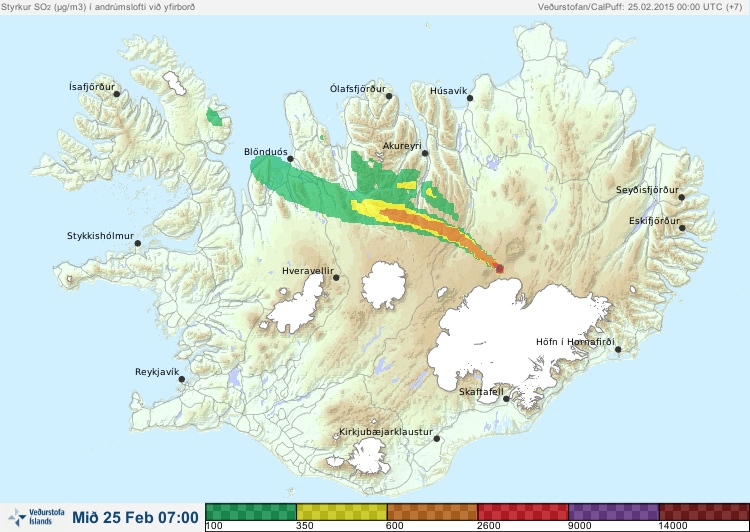
Task: Select the Stykkishólmur city dot
Action: (x=138, y=243)
